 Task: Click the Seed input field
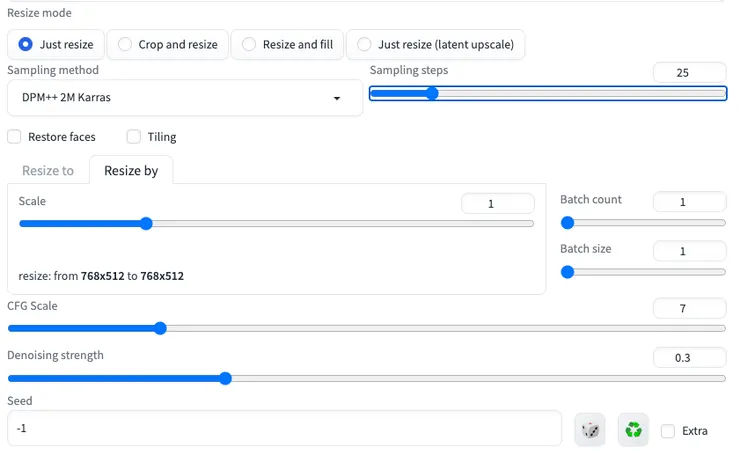(x=284, y=428)
